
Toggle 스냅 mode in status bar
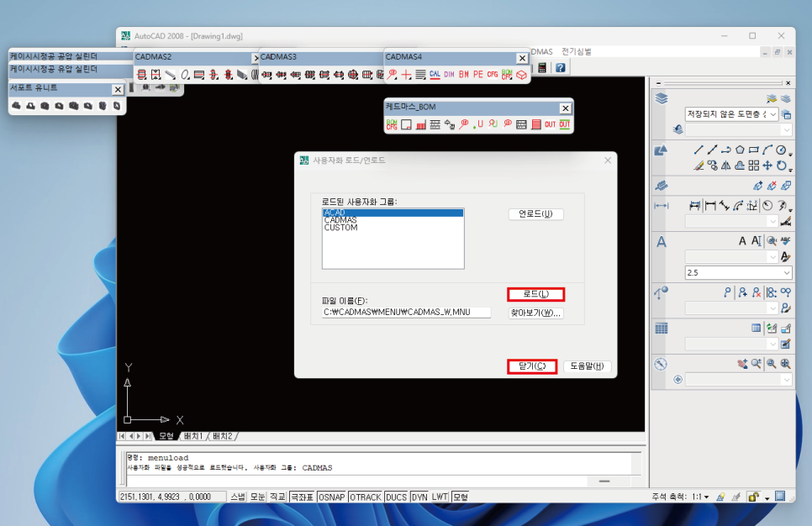coord(238,497)
